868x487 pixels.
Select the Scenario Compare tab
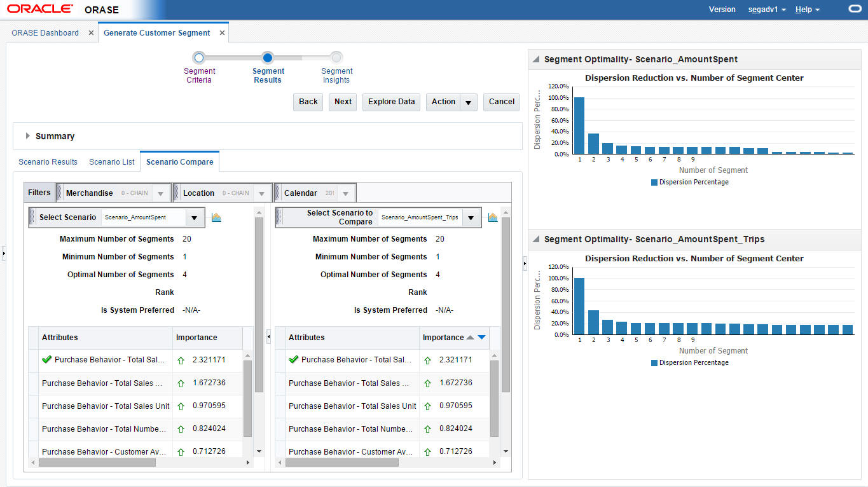click(x=180, y=162)
